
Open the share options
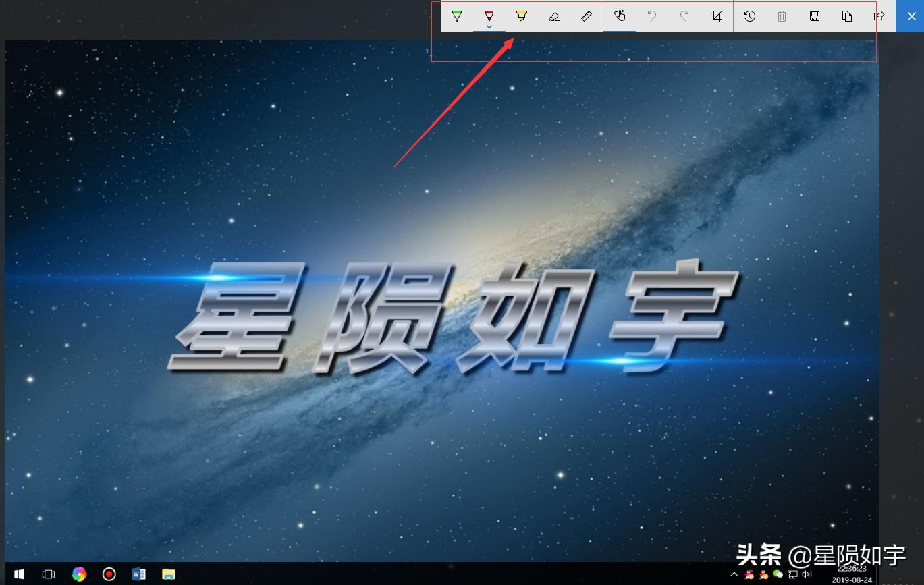pyautogui.click(x=879, y=16)
